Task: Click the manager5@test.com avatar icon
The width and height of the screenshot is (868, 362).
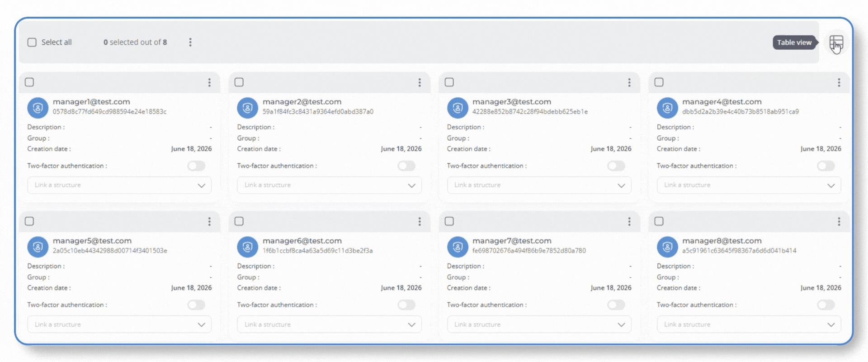Action: click(x=38, y=247)
